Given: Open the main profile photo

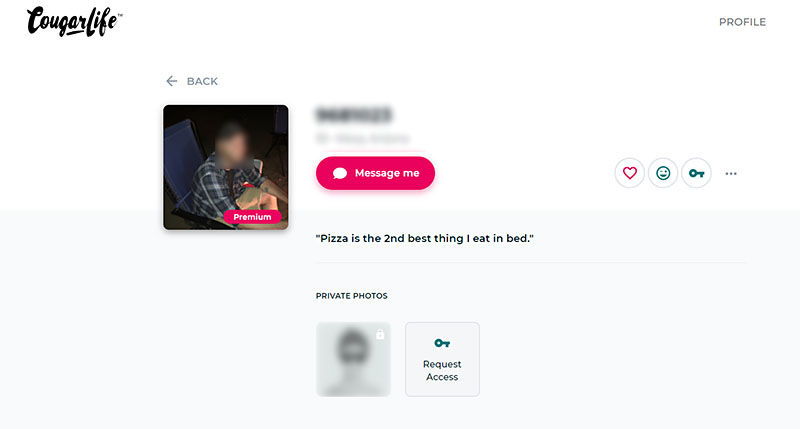Looking at the screenshot, I should click(226, 167).
